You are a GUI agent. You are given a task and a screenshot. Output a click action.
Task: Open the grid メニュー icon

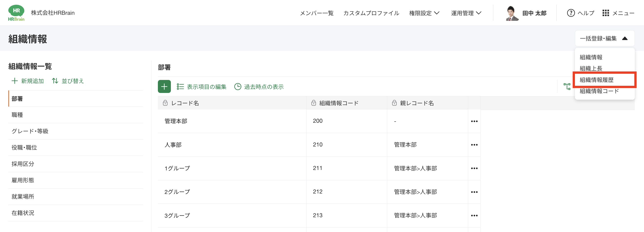point(606,13)
